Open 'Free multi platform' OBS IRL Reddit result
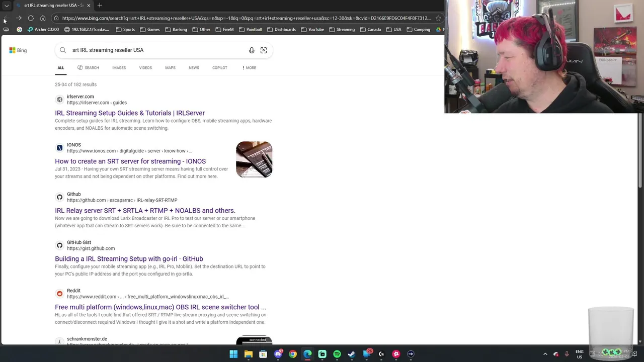 (x=160, y=307)
